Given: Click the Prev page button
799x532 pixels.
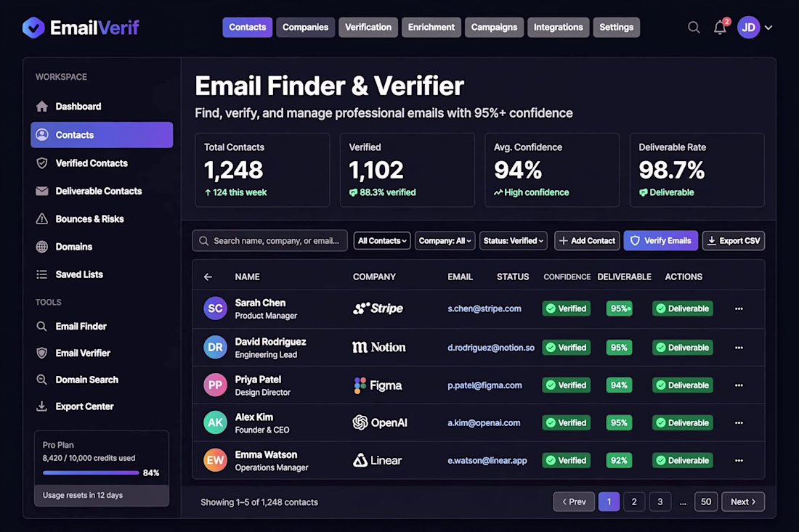Looking at the screenshot, I should pos(574,502).
